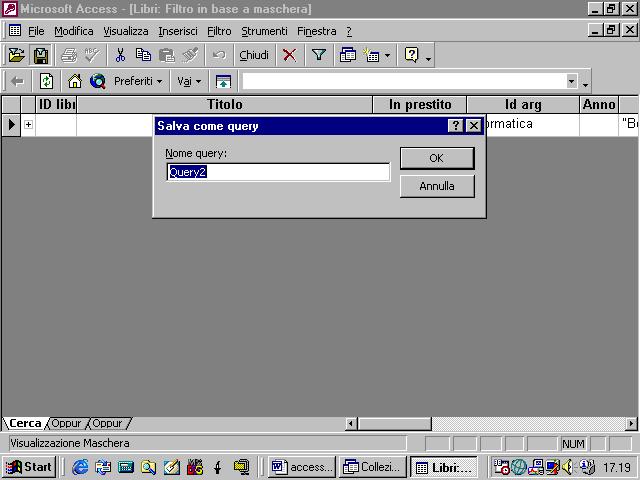
Task: Select the Cerca tab
Action: click(x=25, y=423)
